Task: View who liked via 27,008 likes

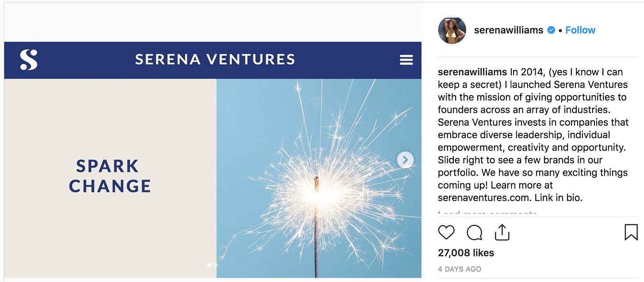Action: (x=466, y=253)
